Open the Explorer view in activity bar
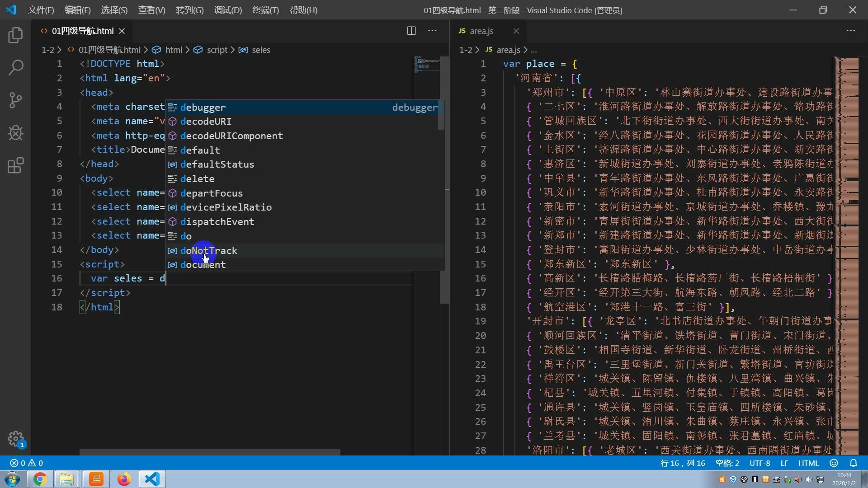The width and height of the screenshot is (868, 488). (15, 35)
